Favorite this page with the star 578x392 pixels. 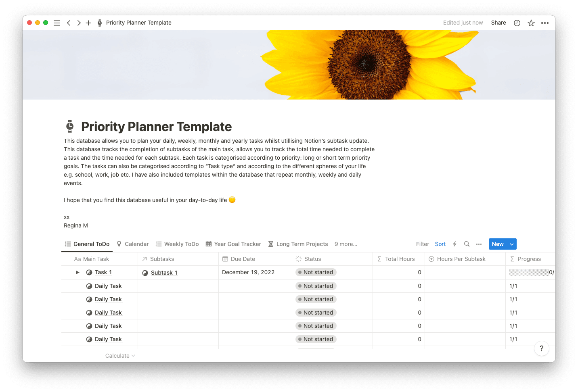[531, 23]
